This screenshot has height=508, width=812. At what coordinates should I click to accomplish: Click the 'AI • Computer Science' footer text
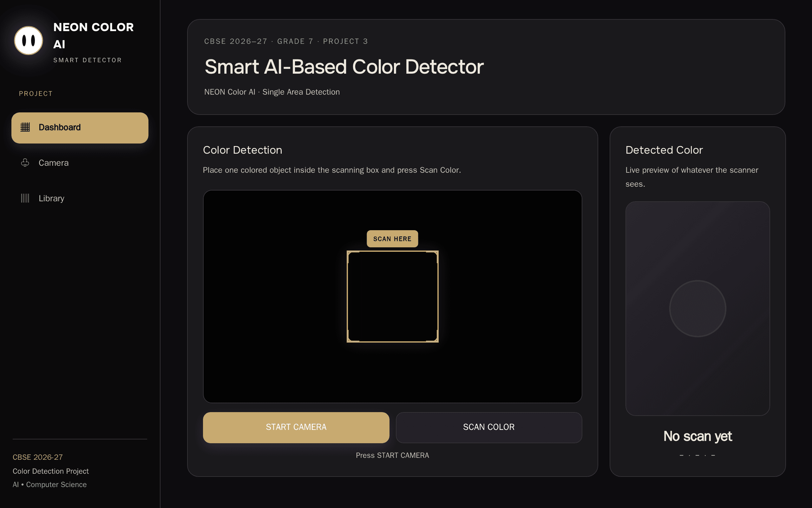tap(50, 485)
